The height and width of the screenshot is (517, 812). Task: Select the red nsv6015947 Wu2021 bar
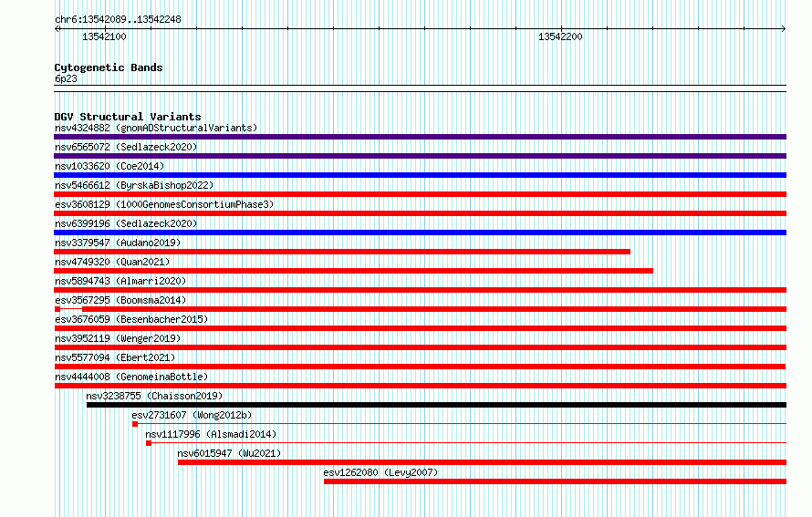(482, 462)
